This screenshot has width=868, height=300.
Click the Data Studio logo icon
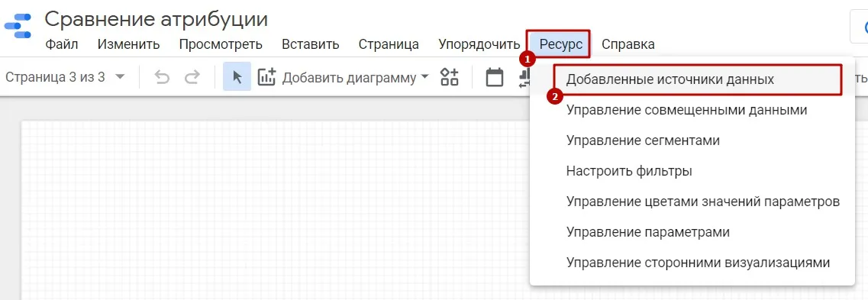click(x=18, y=26)
